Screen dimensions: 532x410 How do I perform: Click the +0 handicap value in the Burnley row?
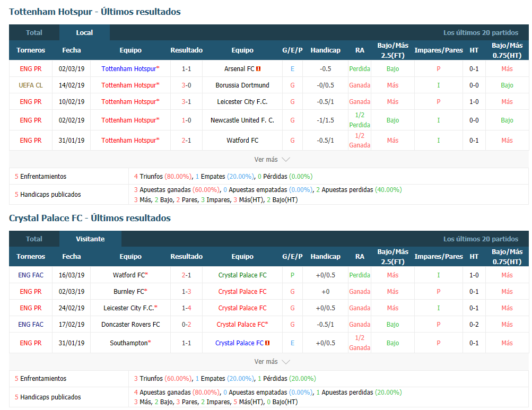325,292
